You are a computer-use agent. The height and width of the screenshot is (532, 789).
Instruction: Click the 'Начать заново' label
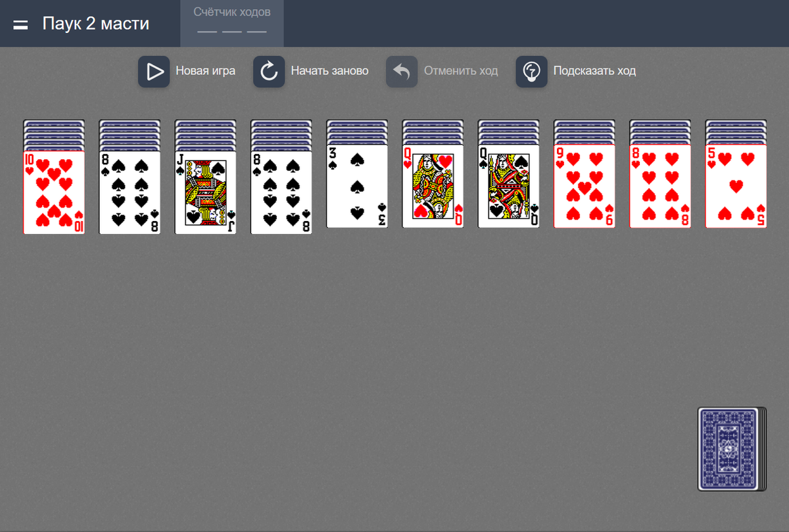click(330, 71)
